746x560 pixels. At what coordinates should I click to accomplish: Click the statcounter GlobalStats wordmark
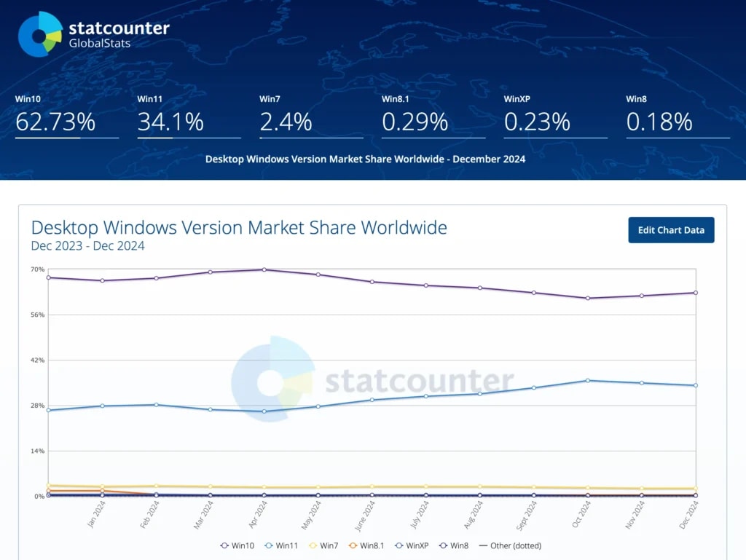tap(119, 34)
